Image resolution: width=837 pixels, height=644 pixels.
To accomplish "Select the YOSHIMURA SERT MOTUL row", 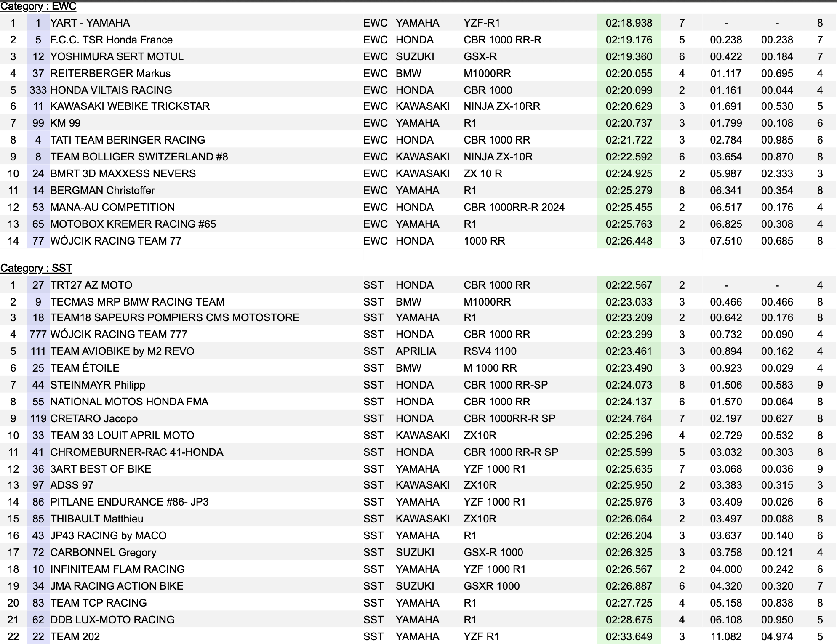I will [x=117, y=57].
